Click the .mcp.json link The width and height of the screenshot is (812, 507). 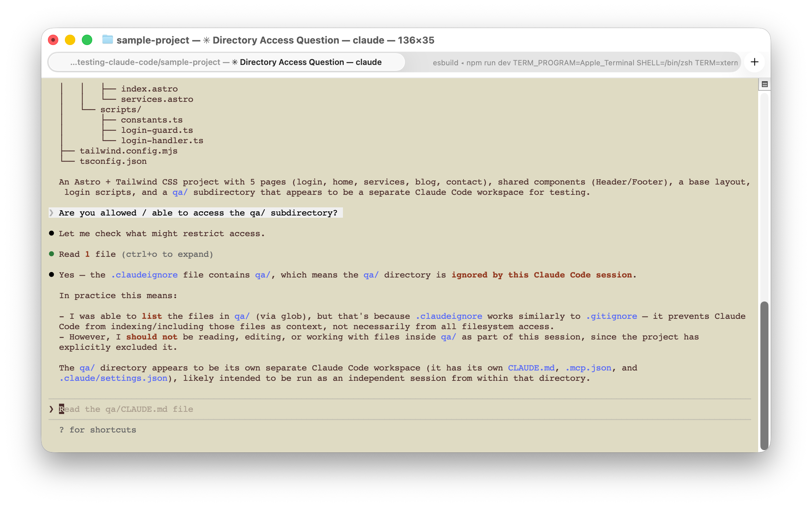(588, 368)
